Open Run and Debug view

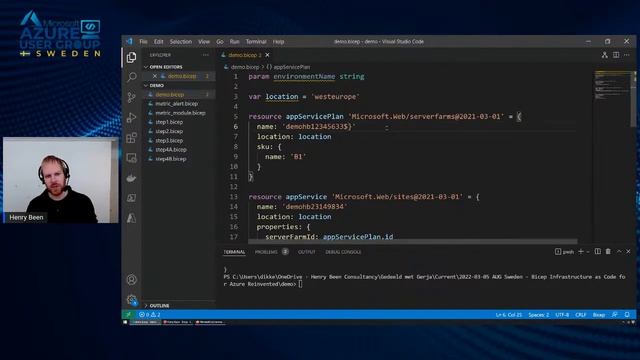131,118
